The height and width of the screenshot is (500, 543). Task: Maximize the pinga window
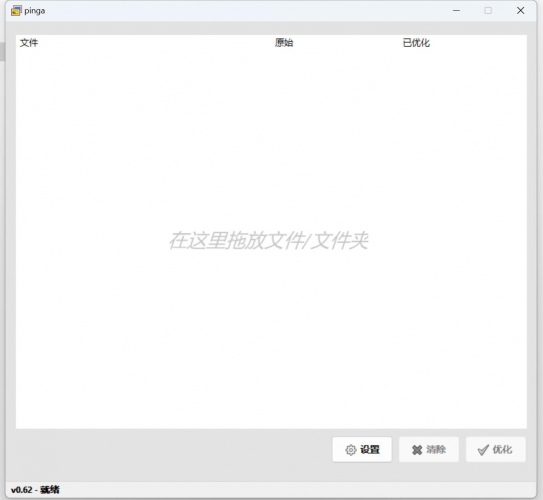488,11
